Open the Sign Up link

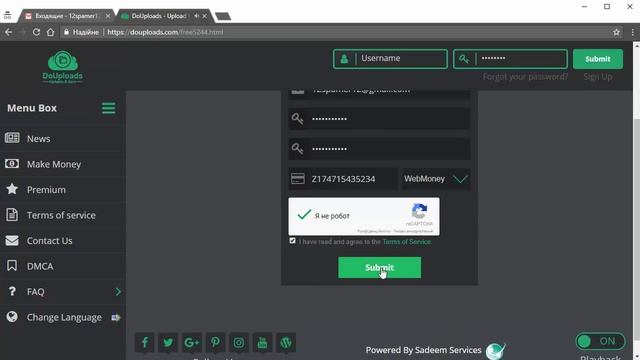tap(598, 77)
